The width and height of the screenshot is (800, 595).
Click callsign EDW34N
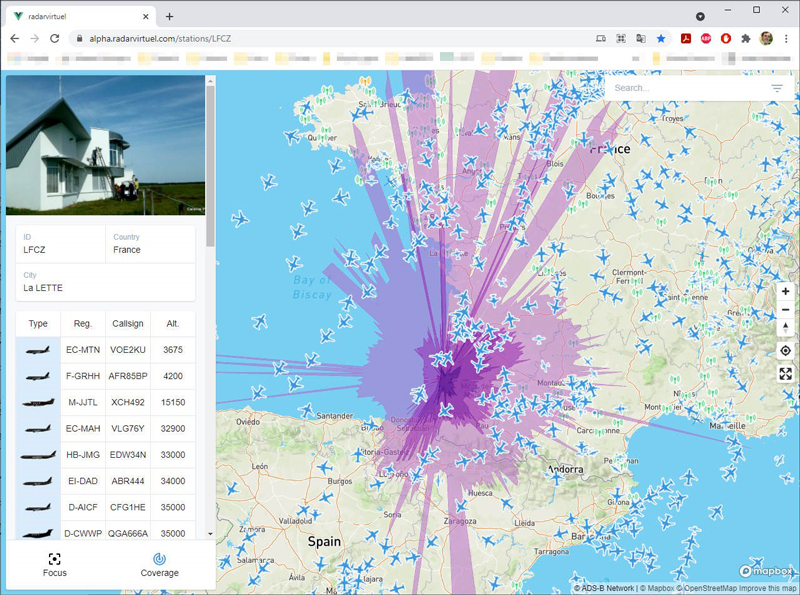coord(128,455)
